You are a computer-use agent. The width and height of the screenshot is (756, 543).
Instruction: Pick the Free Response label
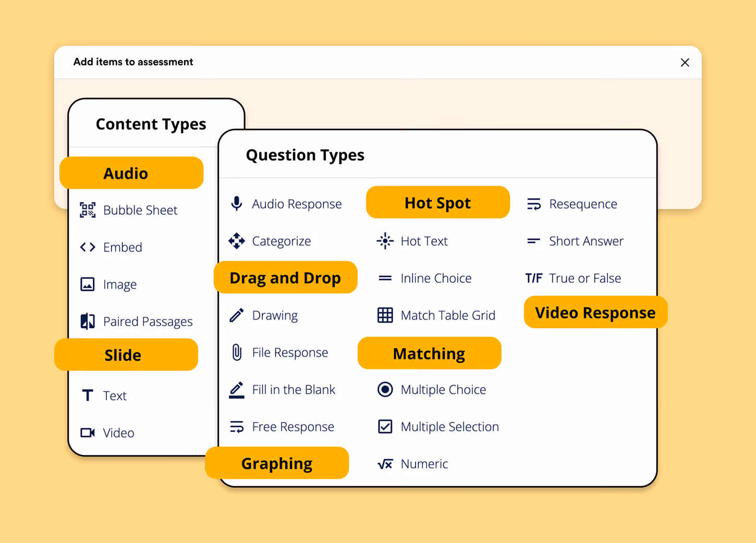293,427
